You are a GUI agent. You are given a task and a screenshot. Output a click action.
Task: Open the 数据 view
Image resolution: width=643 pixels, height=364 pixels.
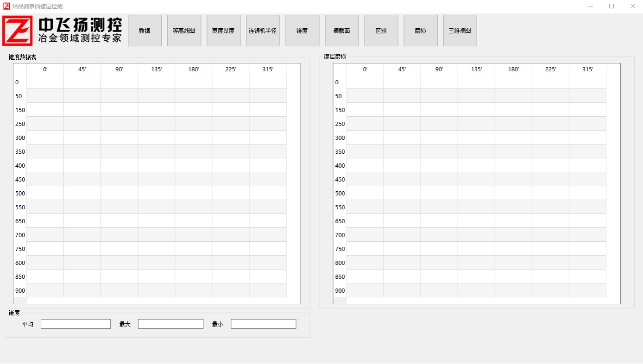click(x=145, y=31)
